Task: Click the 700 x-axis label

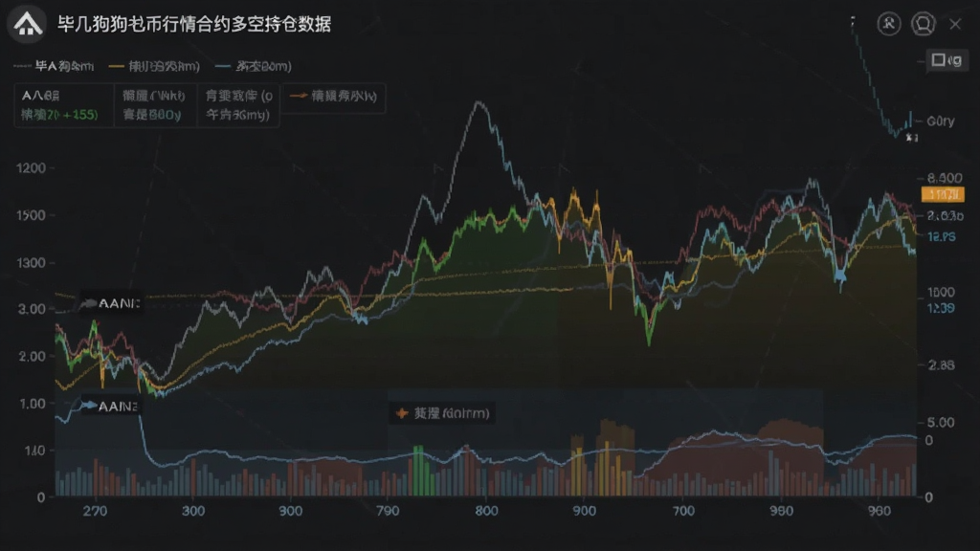Action: tap(683, 511)
